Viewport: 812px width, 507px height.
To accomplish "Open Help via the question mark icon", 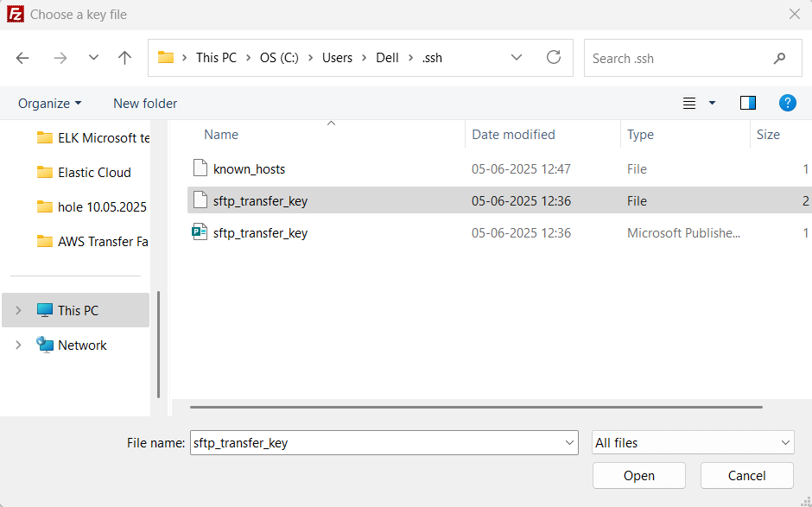I will [x=787, y=103].
